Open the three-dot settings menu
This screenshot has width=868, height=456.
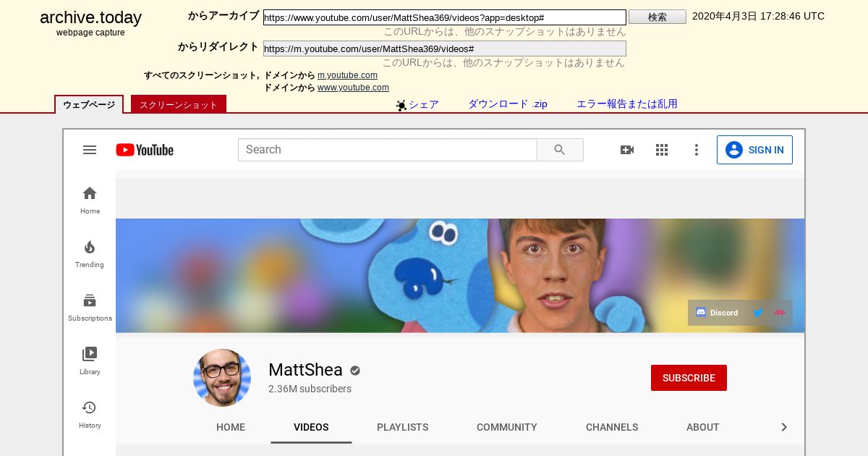pyautogui.click(x=697, y=150)
